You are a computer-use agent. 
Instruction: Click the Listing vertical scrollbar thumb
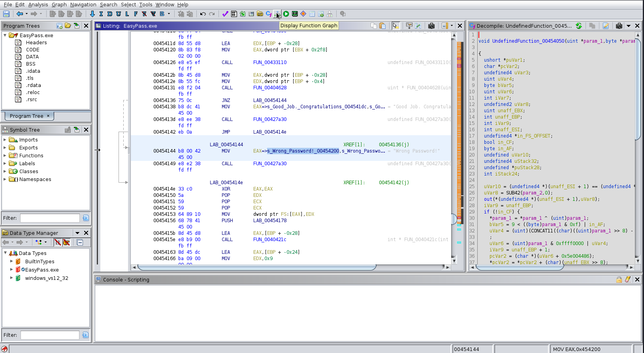pos(454,219)
